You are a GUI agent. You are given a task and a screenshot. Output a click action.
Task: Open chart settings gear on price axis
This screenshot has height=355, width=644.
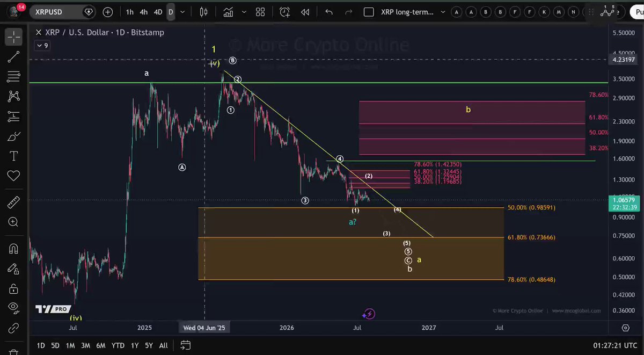point(626,328)
